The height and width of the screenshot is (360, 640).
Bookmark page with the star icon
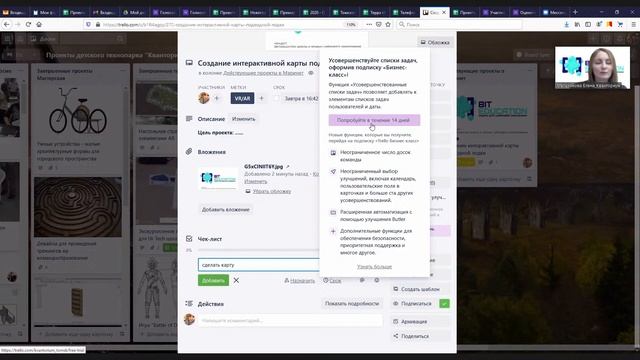point(388,24)
